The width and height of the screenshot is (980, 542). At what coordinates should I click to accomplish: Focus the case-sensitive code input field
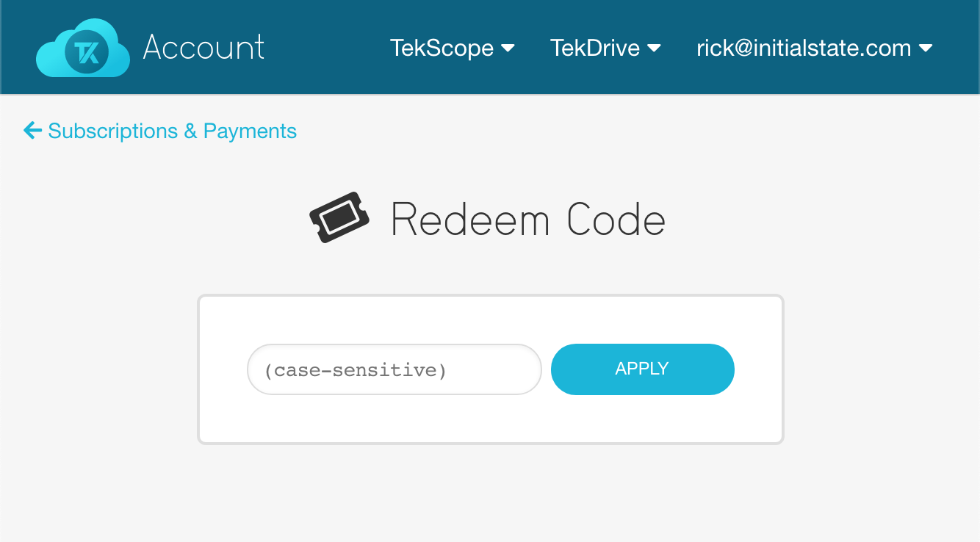click(x=394, y=369)
